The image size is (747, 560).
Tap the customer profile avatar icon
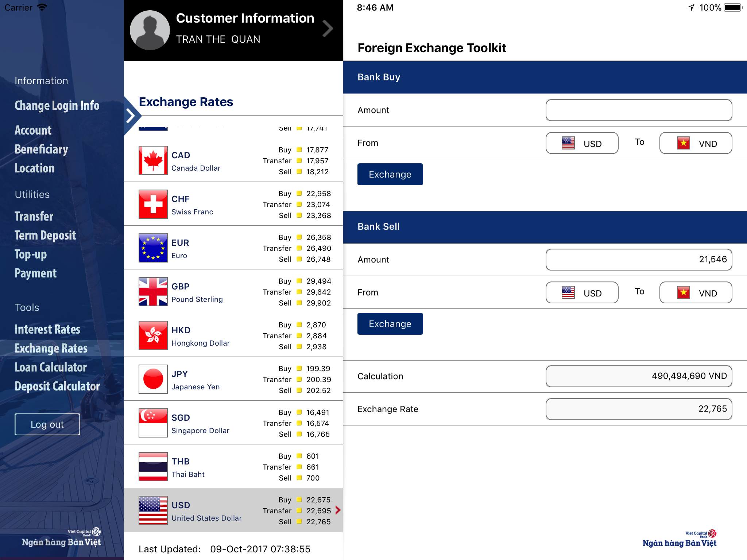pos(150,30)
